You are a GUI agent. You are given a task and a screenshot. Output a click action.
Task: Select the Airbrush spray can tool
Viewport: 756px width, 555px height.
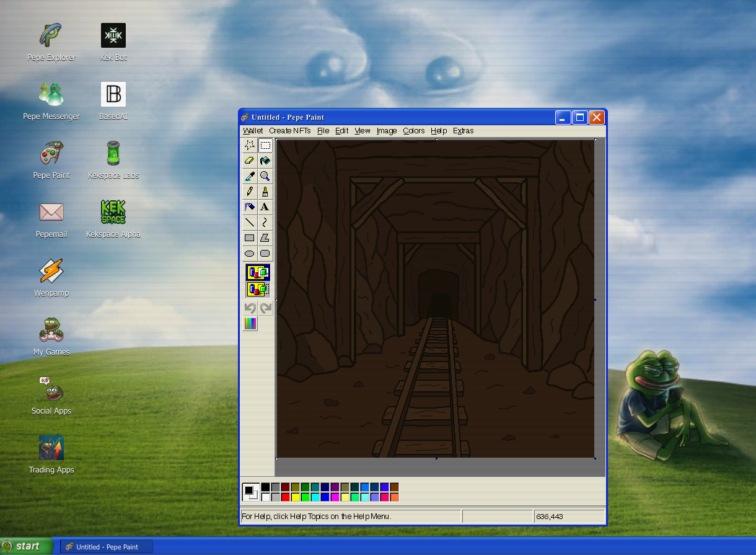[250, 207]
